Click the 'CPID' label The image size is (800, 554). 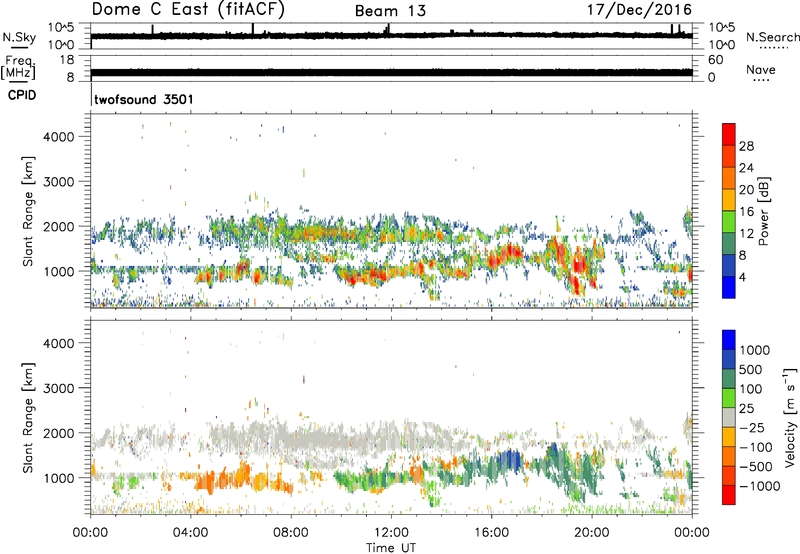coord(22,95)
